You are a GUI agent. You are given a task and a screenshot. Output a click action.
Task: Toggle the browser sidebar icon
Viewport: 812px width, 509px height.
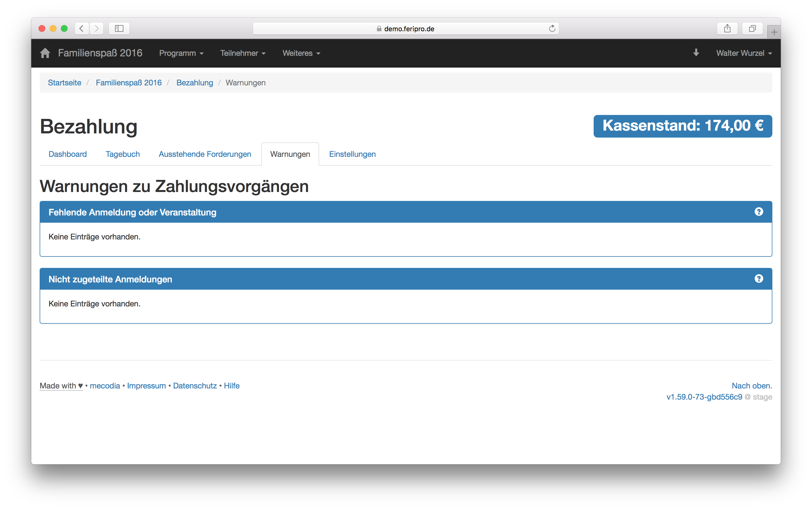[x=119, y=29]
